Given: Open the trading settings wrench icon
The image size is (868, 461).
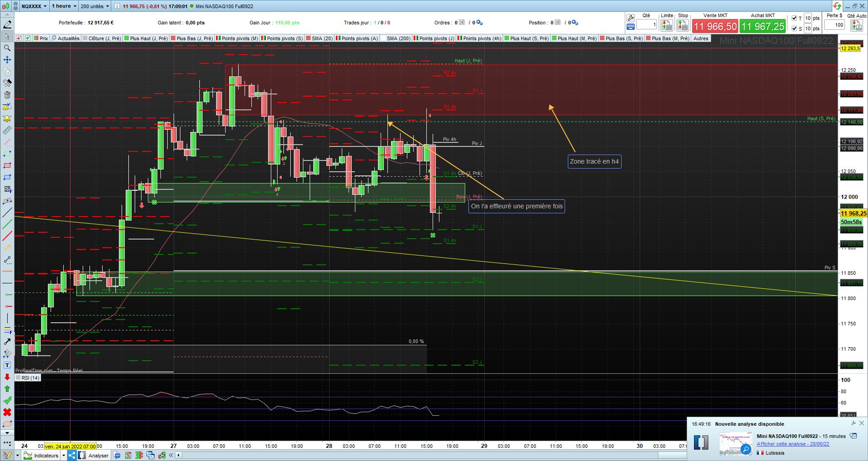Looking at the screenshot, I should pyautogui.click(x=631, y=18).
